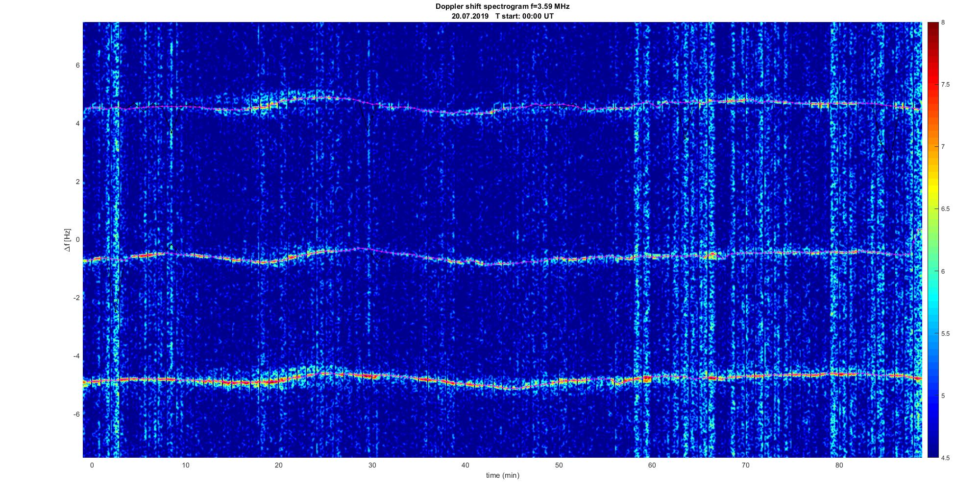
Task: Click y-axis tick label 4
Action: [77, 124]
